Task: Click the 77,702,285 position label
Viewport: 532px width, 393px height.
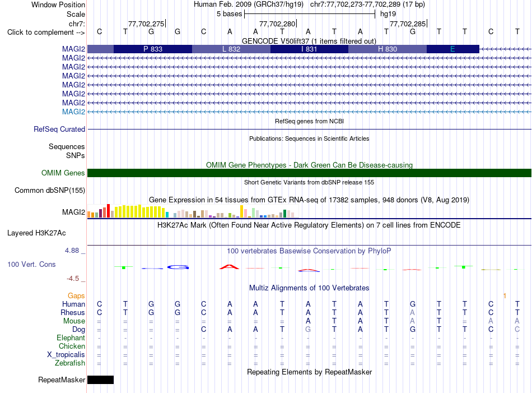Action: [x=408, y=24]
